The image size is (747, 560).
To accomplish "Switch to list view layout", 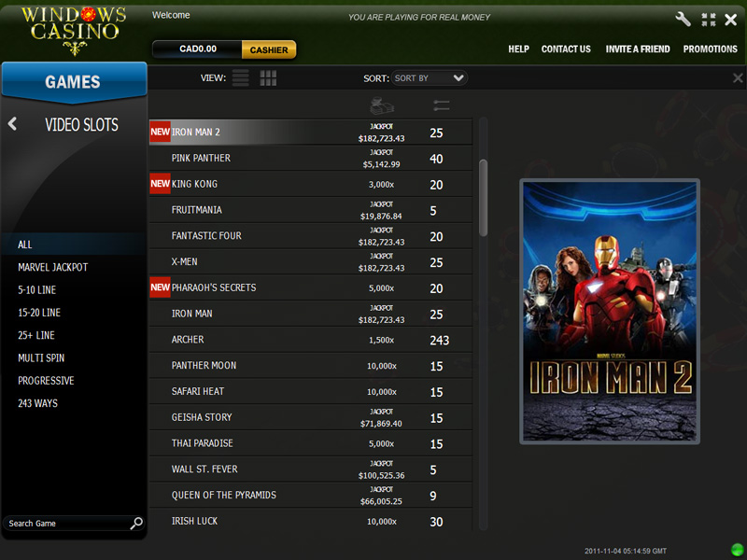I will [241, 78].
